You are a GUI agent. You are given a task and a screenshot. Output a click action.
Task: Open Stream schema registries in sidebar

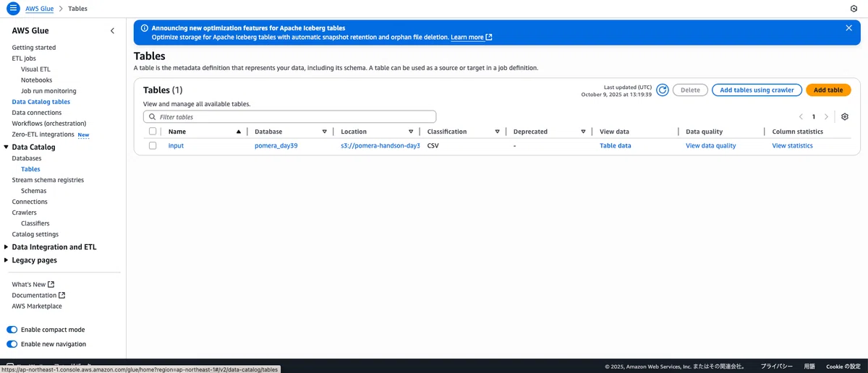click(x=48, y=179)
